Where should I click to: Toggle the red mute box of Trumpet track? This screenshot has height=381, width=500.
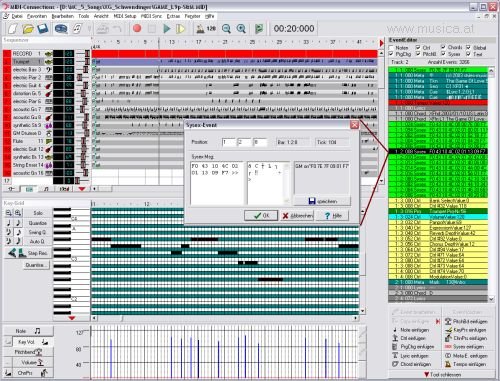click(7, 62)
